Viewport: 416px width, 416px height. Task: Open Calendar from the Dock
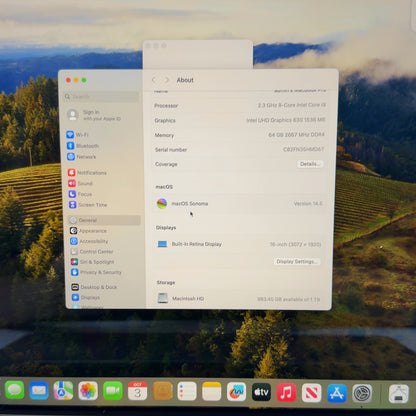[x=137, y=391]
